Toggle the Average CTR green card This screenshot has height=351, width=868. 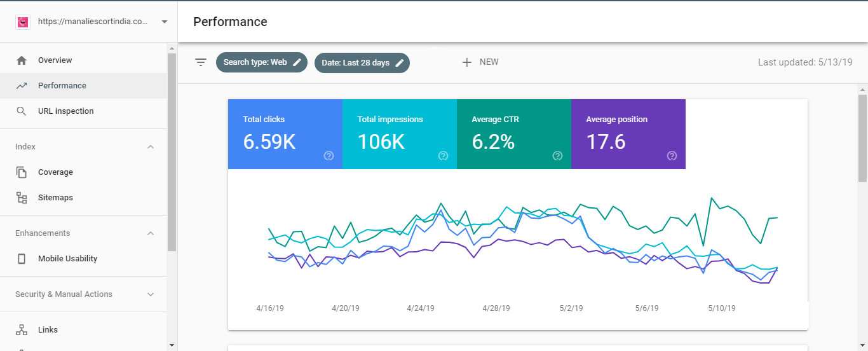pyautogui.click(x=513, y=134)
